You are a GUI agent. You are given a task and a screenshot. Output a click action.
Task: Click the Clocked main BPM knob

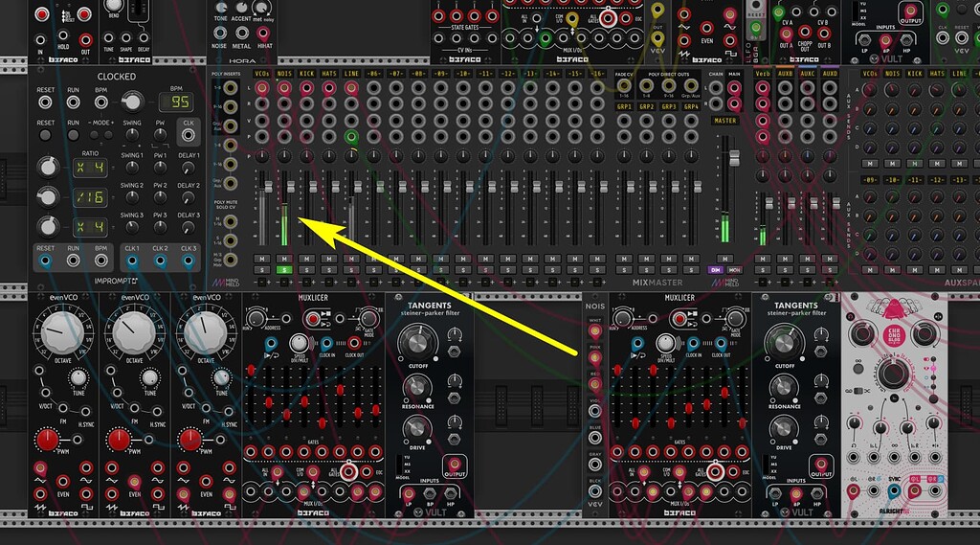click(132, 102)
